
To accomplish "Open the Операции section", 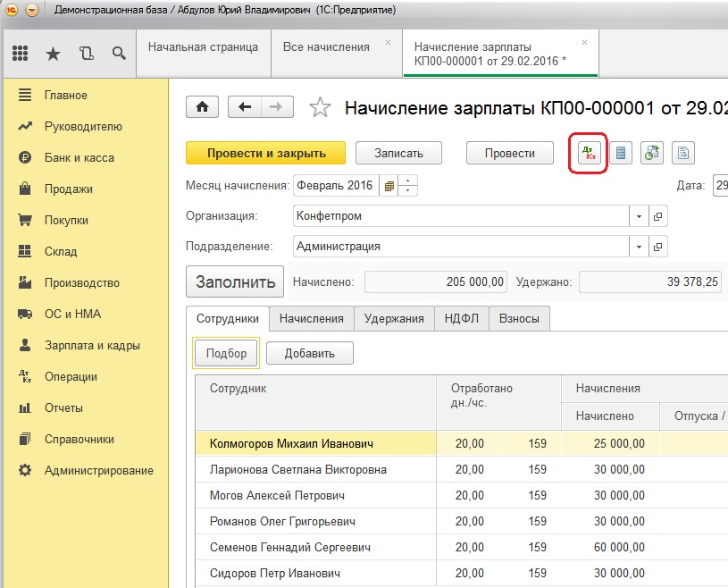I will [x=86, y=377].
